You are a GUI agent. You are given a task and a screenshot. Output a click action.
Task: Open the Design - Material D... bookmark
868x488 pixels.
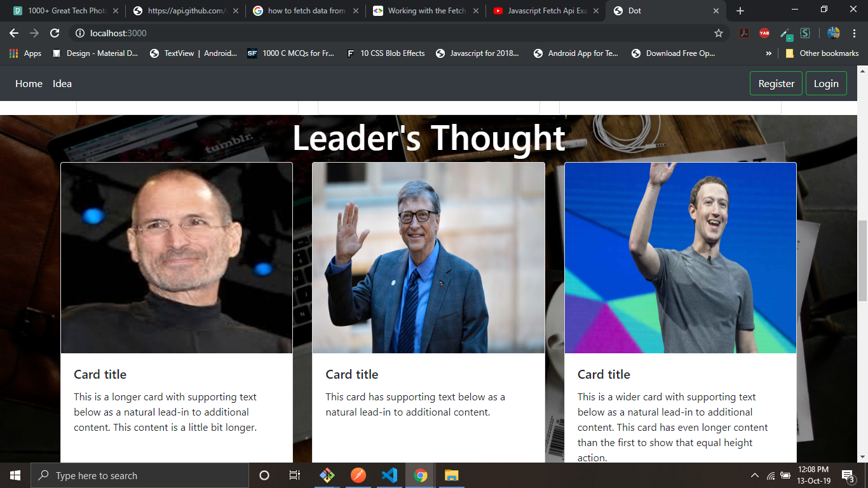[95, 53]
